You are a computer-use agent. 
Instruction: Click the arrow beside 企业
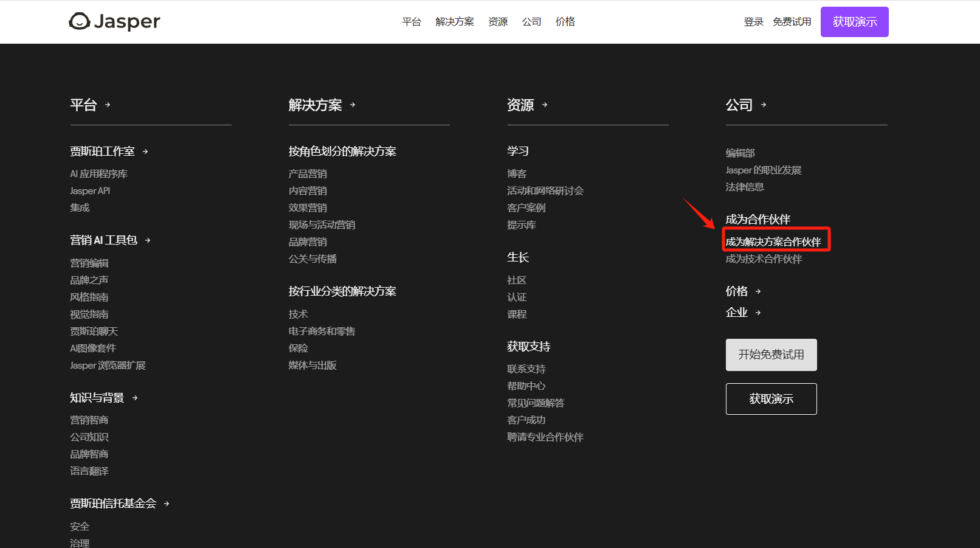[758, 313]
